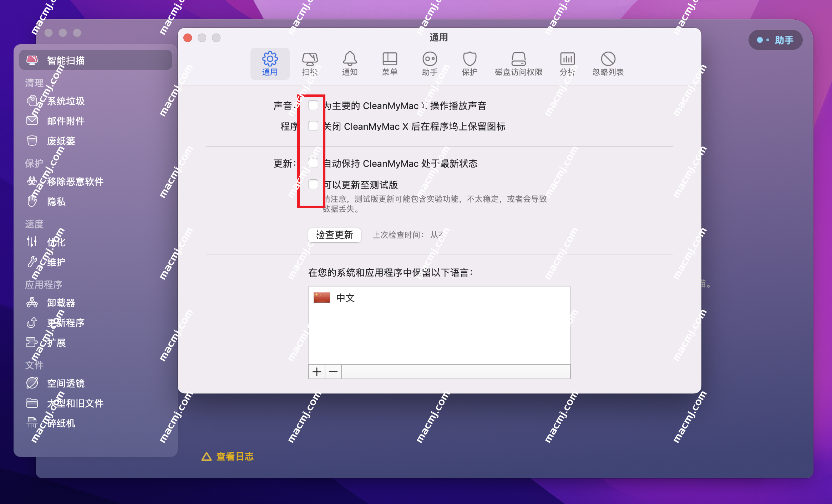Screen dimensions: 832x504
Task: Add a language with plus button
Action: pos(317,372)
